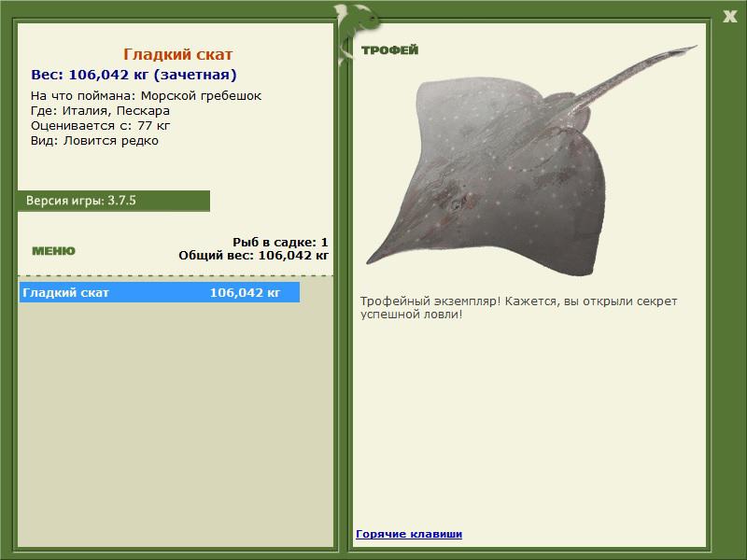This screenshot has height=560, width=747.
Task: Click the Гладкий скат orange title
Action: [177, 54]
